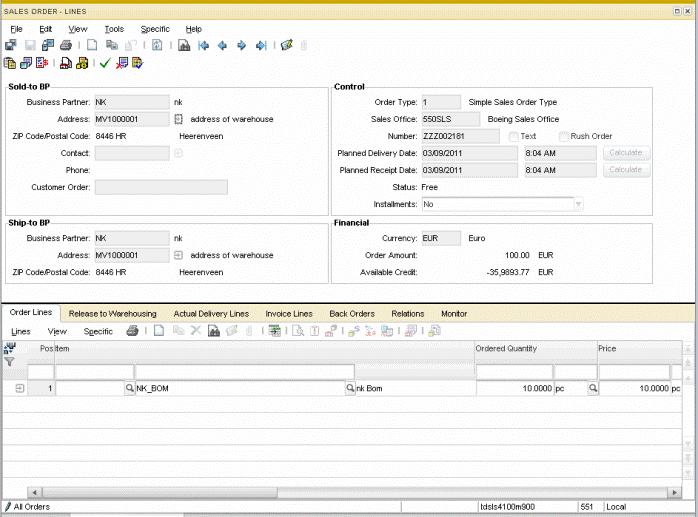The image size is (698, 517).
Task: Click the Print icon in main toolbar
Action: [x=66, y=46]
